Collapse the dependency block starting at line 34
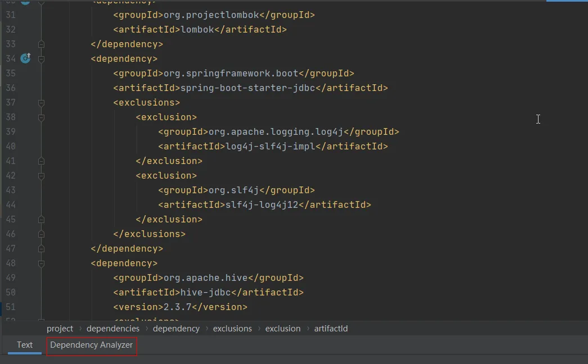This screenshot has height=364, width=588. pos(41,58)
